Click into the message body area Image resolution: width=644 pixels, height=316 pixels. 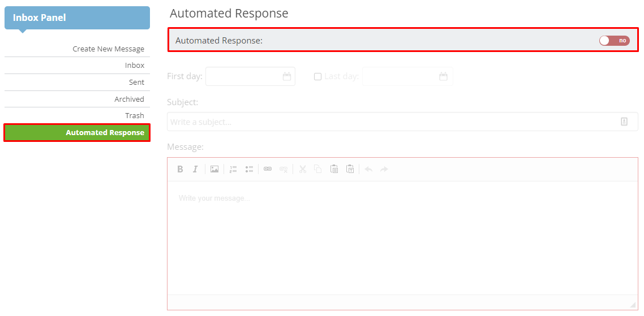(402, 238)
